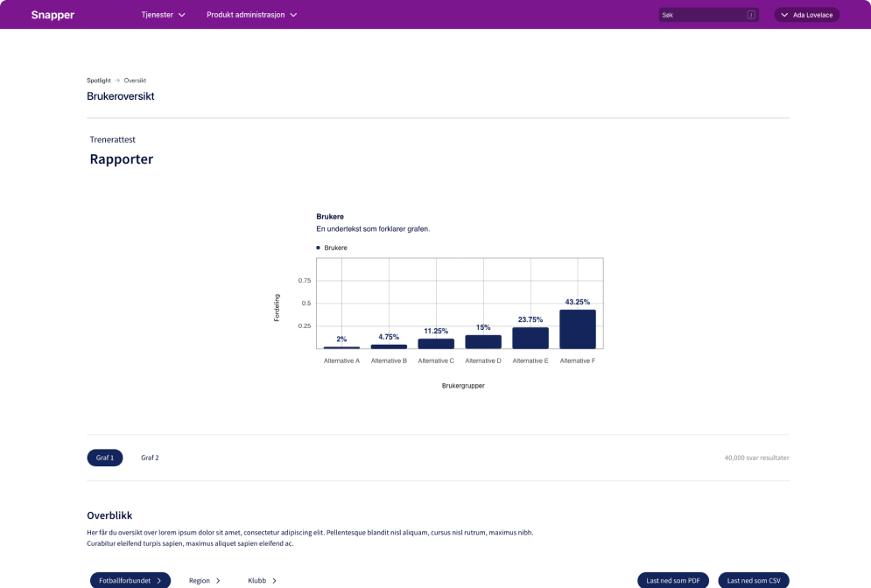The width and height of the screenshot is (871, 588).
Task: Click the slash shortcut icon in search
Action: (x=750, y=15)
